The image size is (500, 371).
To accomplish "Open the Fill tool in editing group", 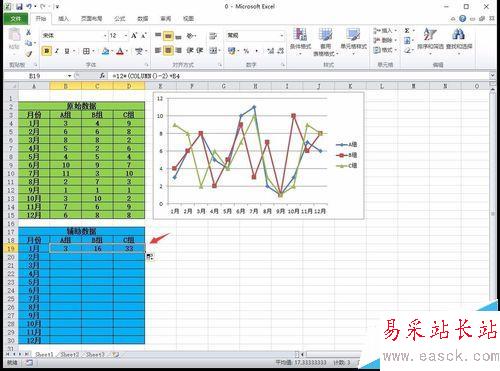I will click(407, 41).
